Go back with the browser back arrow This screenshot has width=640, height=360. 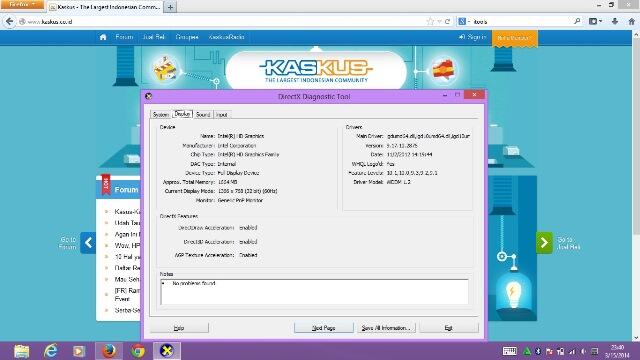pyautogui.click(x=9, y=21)
